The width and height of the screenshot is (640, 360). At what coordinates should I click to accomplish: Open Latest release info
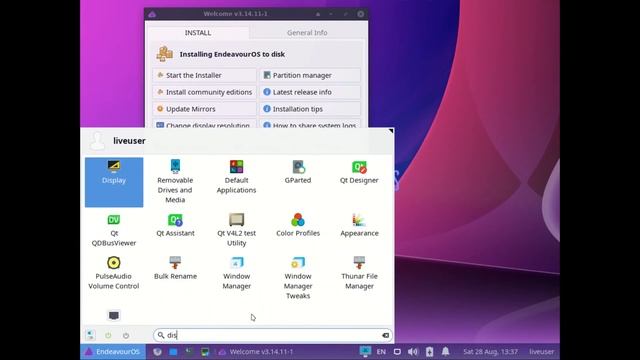click(310, 92)
